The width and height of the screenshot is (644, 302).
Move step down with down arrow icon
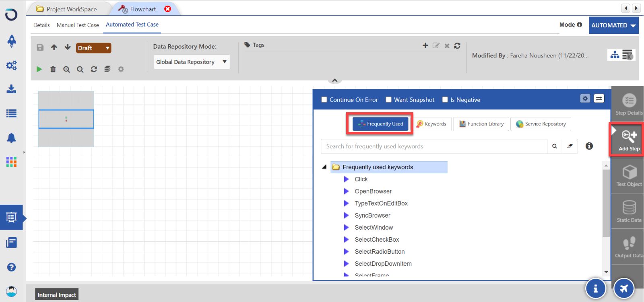click(68, 47)
